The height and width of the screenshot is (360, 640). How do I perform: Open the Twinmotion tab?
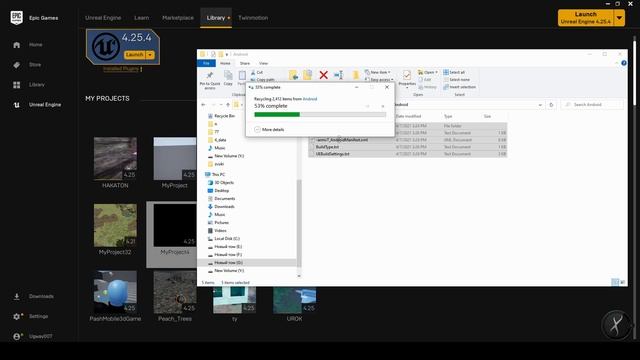click(253, 18)
